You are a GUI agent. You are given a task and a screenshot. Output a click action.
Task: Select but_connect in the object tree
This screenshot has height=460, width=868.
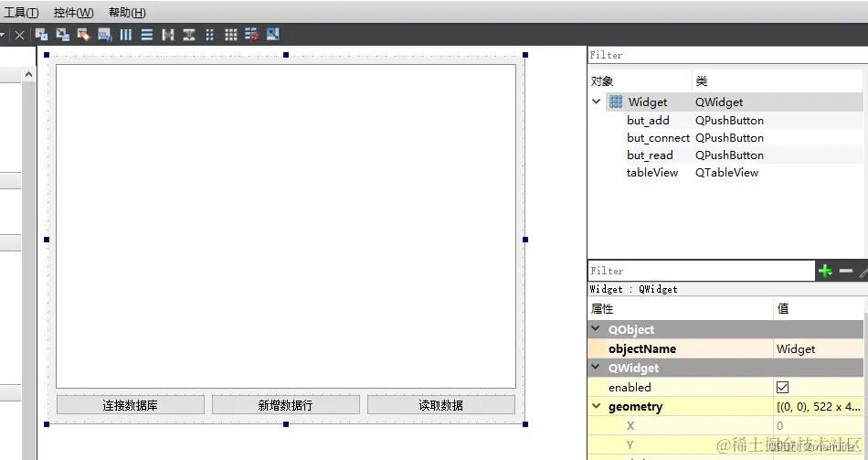[658, 137]
